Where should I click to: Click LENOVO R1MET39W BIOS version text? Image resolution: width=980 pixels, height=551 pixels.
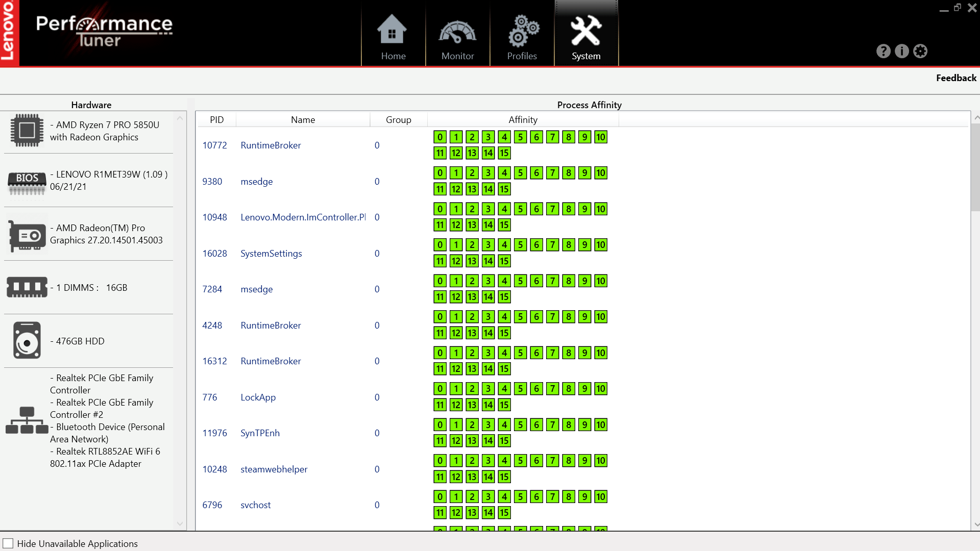109,180
